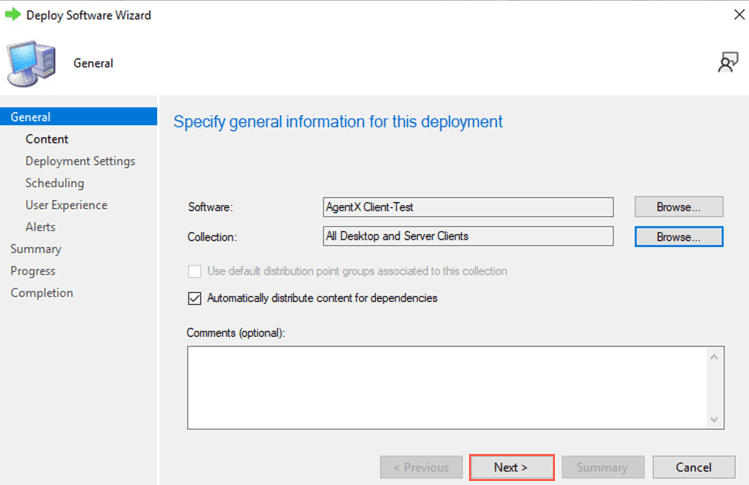The image size is (749, 485).
Task: Click Next to continue the wizard
Action: click(x=512, y=467)
